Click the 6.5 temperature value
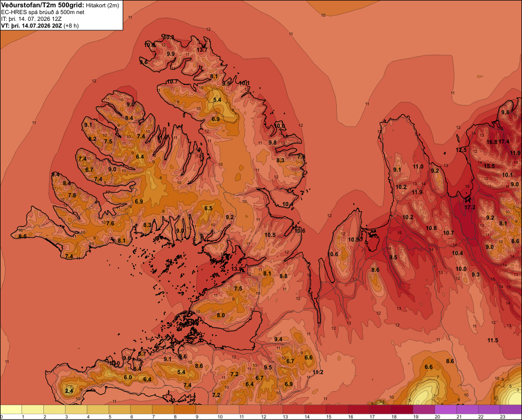Image resolution: width=522 pixels, height=420 pixels. (x=208, y=208)
